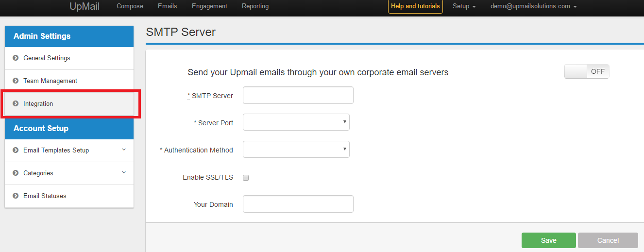644x252 pixels.
Task: Click arrow icon beside Email Templates Setup
Action: 16,151
